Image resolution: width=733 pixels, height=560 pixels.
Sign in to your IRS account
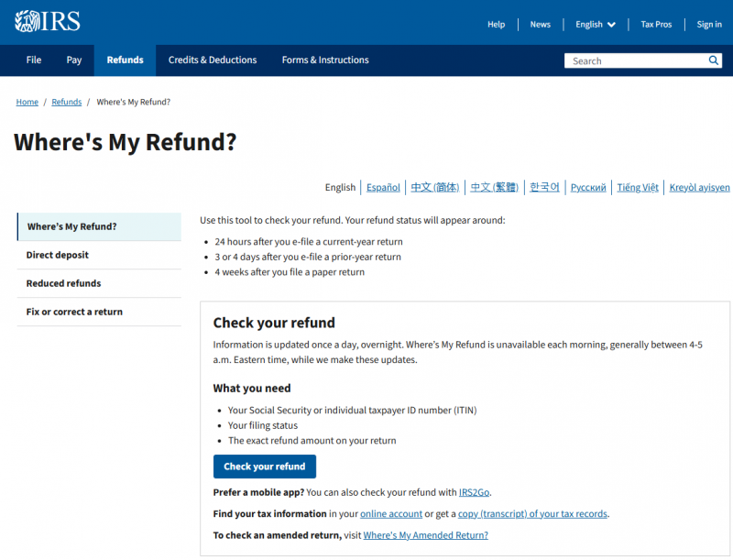click(709, 25)
